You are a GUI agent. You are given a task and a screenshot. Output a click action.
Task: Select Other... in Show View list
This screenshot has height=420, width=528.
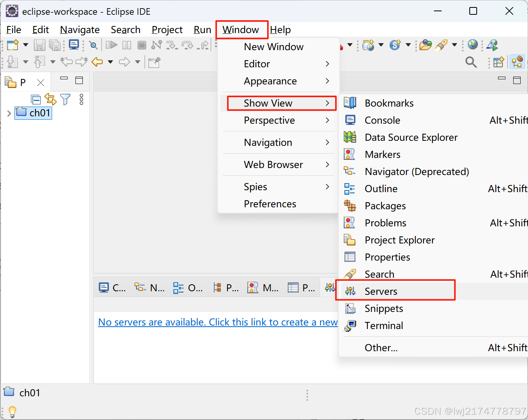click(434, 348)
